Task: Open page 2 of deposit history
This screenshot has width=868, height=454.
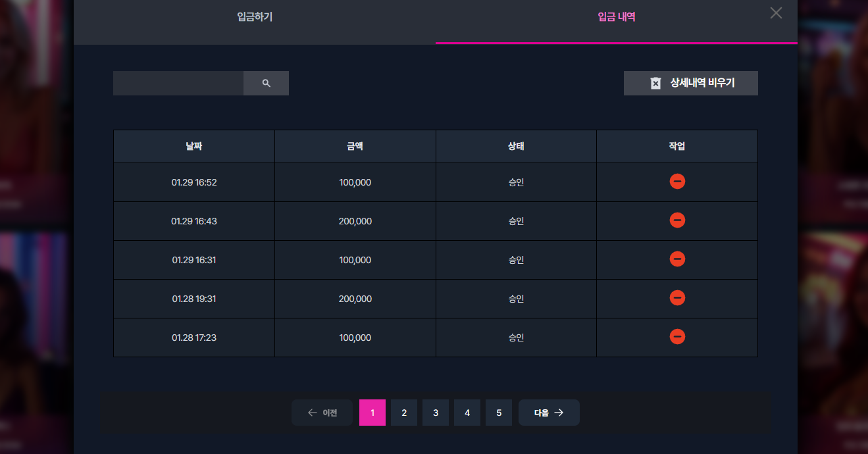Action: coord(404,413)
